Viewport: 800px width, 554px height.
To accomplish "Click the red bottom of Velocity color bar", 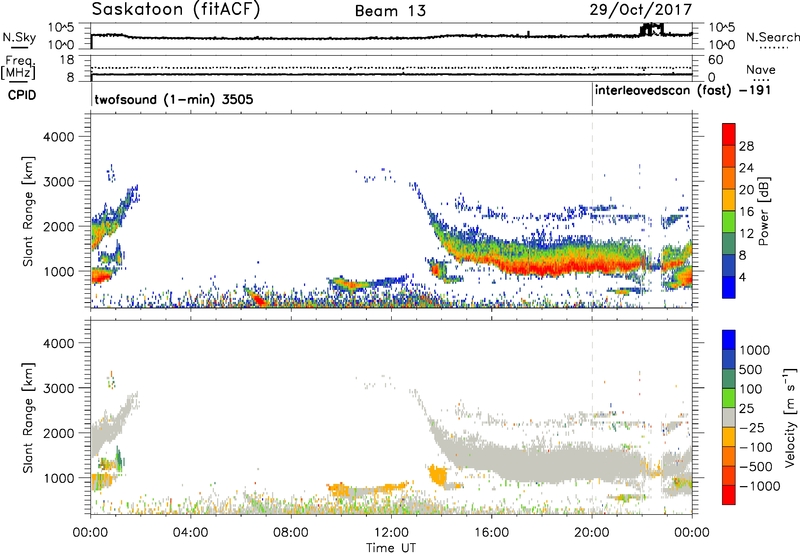I will click(729, 495).
